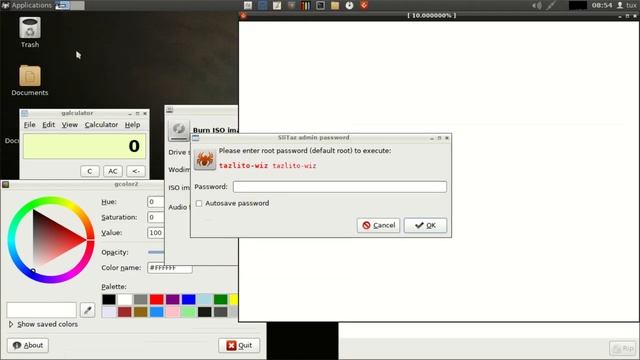Select the eyedropper picker tool in gcolor2
The width and height of the screenshot is (640, 360).
pos(87,310)
